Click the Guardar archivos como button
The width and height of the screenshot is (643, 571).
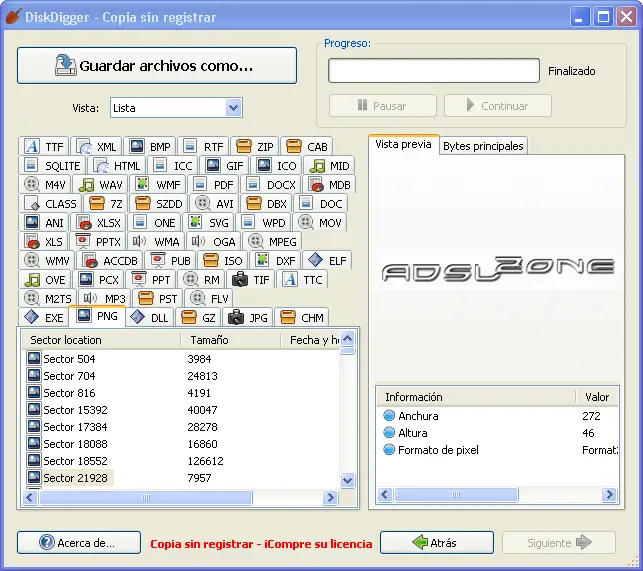(x=157, y=66)
